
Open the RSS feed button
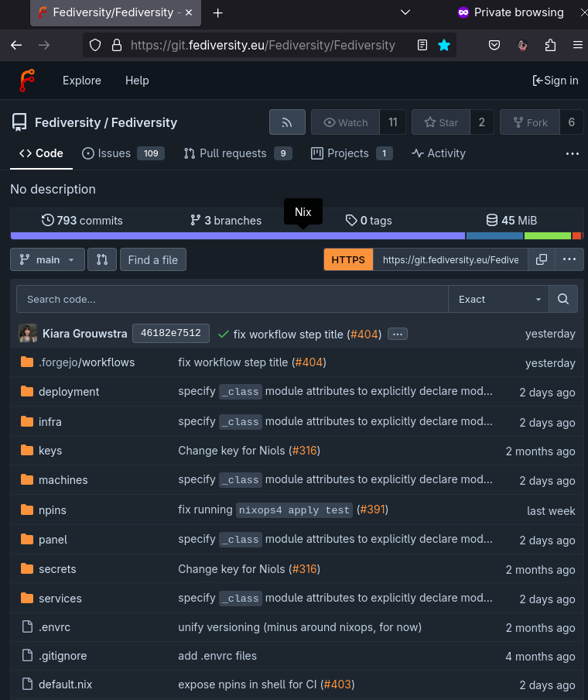point(287,122)
